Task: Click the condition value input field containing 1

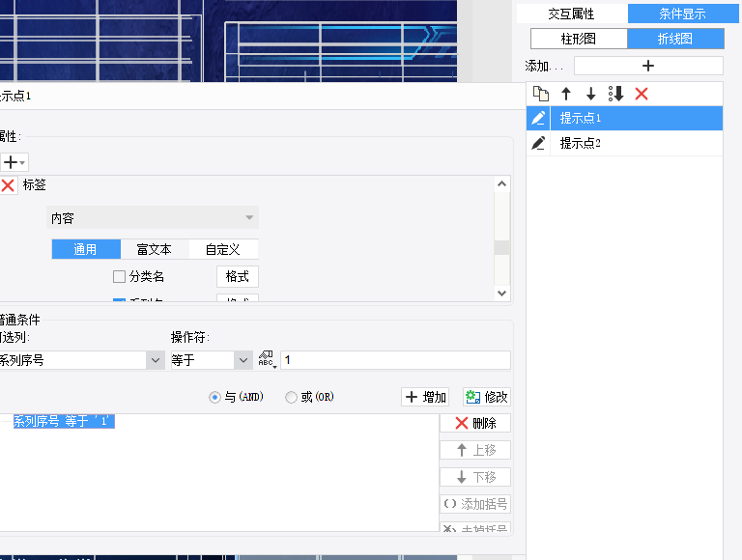Action: [395, 360]
